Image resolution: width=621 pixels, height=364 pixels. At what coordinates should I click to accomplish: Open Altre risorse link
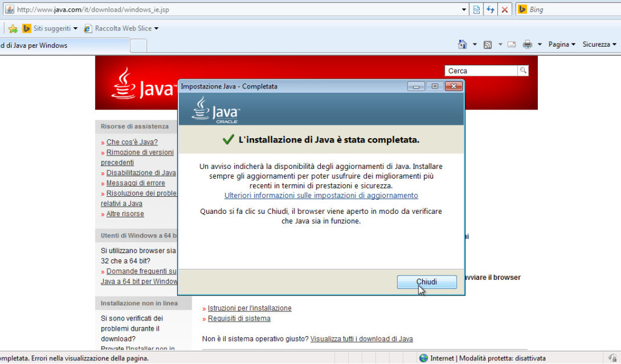[125, 214]
